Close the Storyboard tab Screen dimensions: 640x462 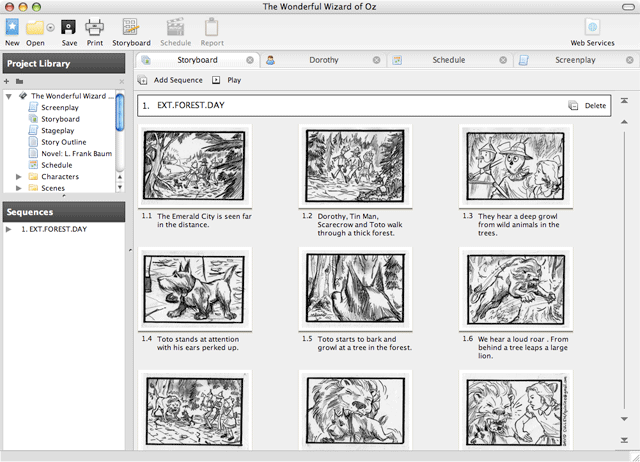point(250,60)
